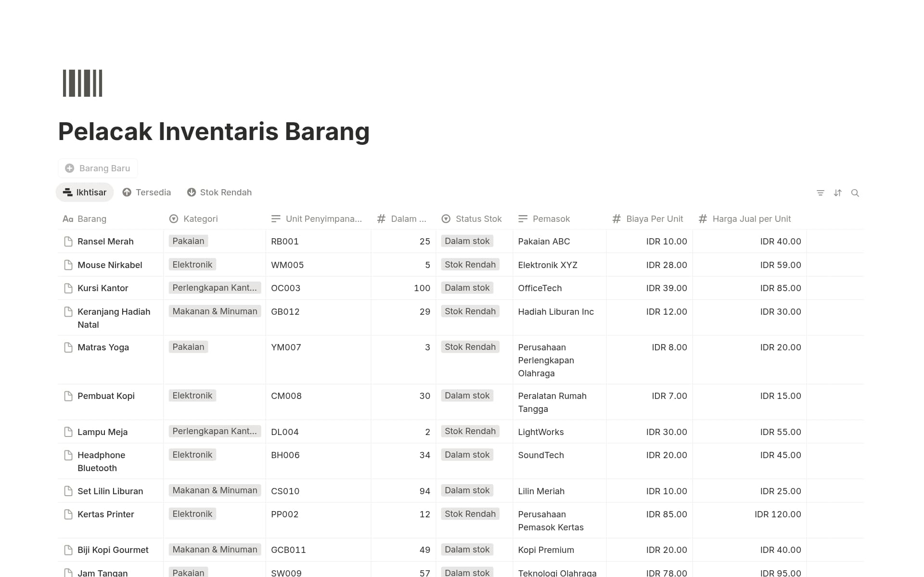Open the Stok Rendah view tab
Image resolution: width=924 pixels, height=577 pixels.
pos(219,192)
